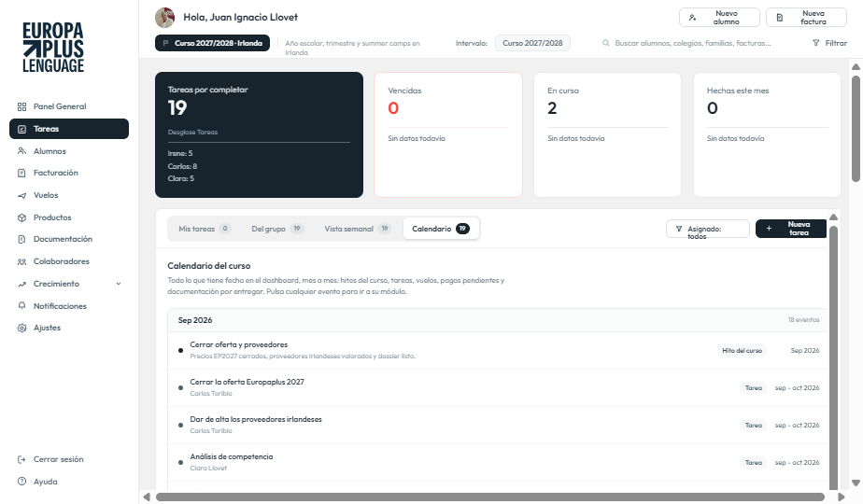Select Del grupo tab
863x504 pixels.
(x=276, y=229)
